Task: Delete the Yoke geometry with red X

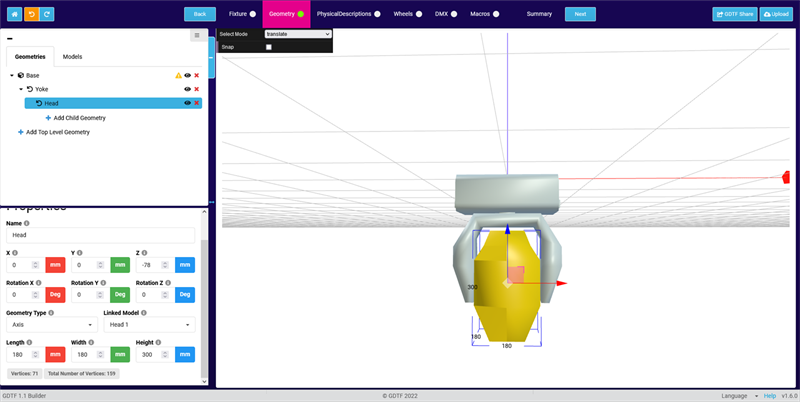Action: pyautogui.click(x=196, y=89)
